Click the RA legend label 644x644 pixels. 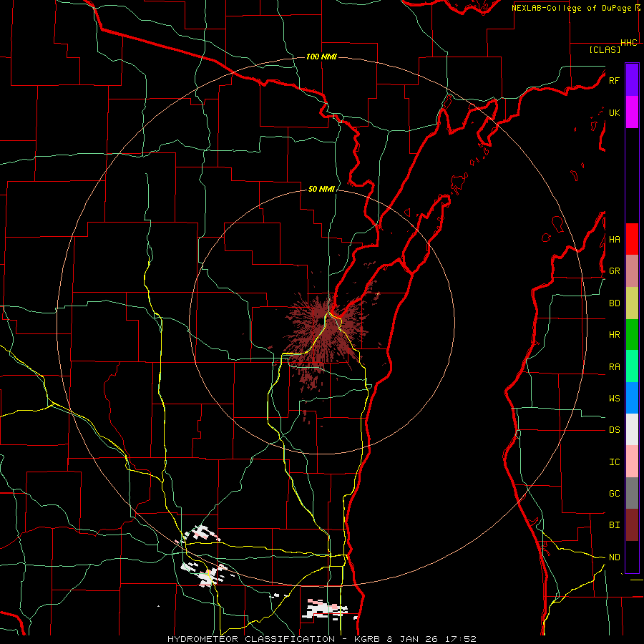(614, 367)
